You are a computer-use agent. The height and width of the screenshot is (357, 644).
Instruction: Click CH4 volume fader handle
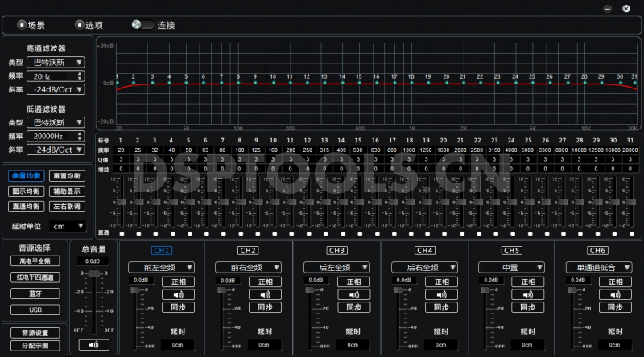[x=398, y=290]
